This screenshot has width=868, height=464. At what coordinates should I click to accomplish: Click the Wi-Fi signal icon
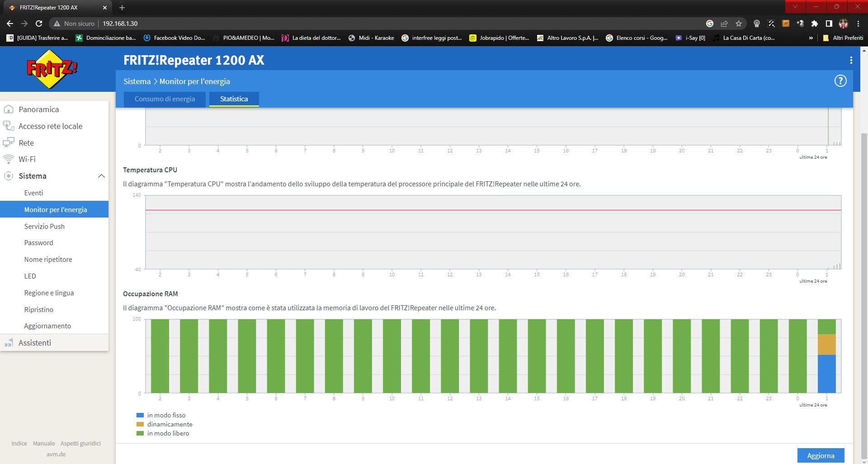point(9,159)
